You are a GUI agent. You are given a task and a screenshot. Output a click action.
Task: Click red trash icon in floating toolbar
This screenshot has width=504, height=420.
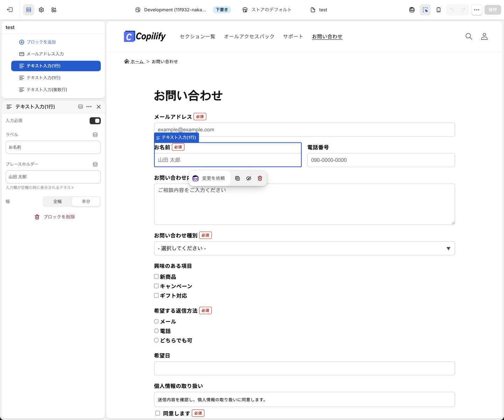point(260,178)
